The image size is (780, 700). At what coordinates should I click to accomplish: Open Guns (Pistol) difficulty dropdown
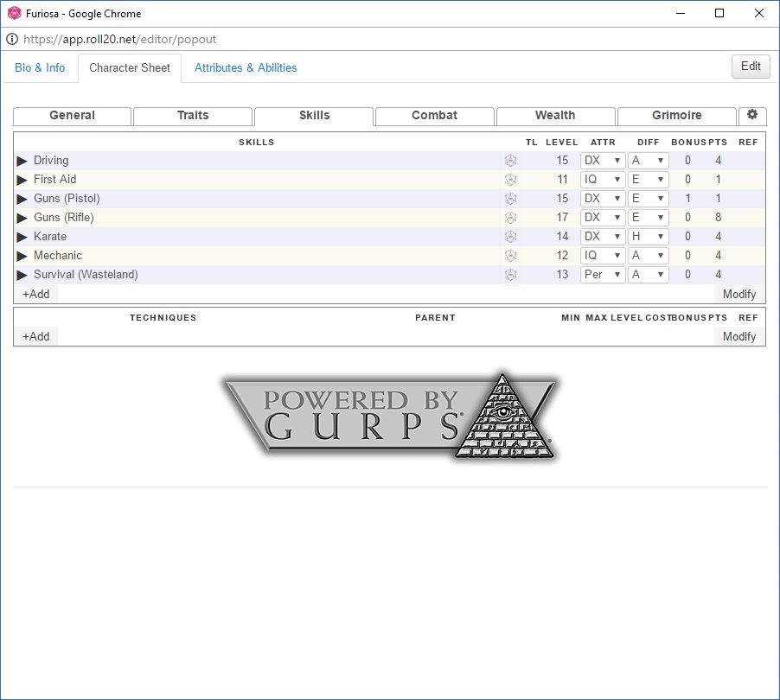pos(649,199)
